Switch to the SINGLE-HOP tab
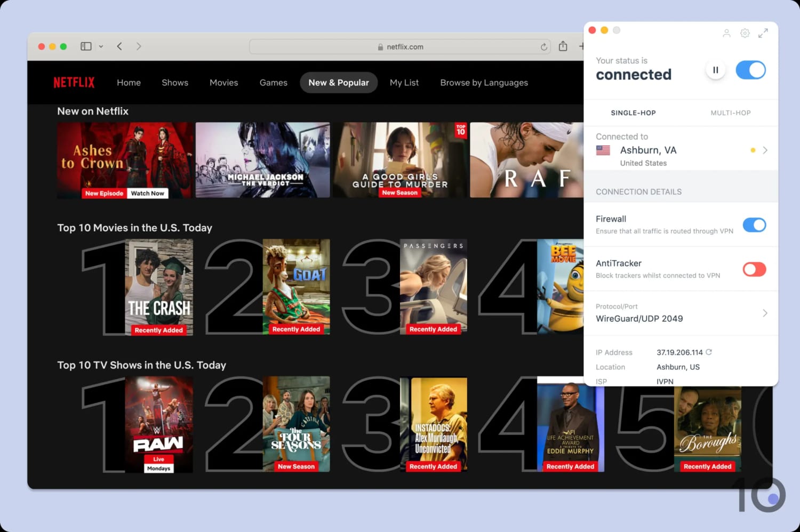800x532 pixels. (633, 113)
